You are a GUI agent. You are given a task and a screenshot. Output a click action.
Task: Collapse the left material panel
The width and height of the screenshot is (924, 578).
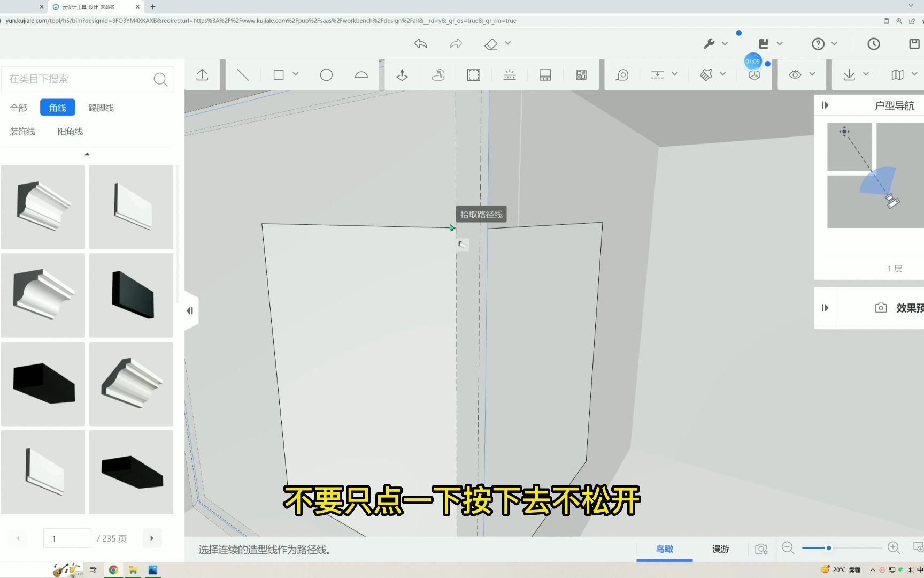click(190, 311)
